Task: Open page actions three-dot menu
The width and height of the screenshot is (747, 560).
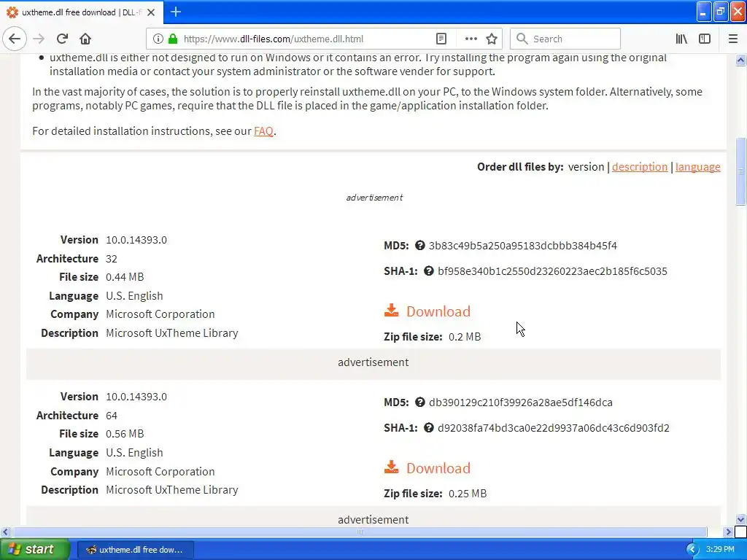Action: (x=471, y=39)
